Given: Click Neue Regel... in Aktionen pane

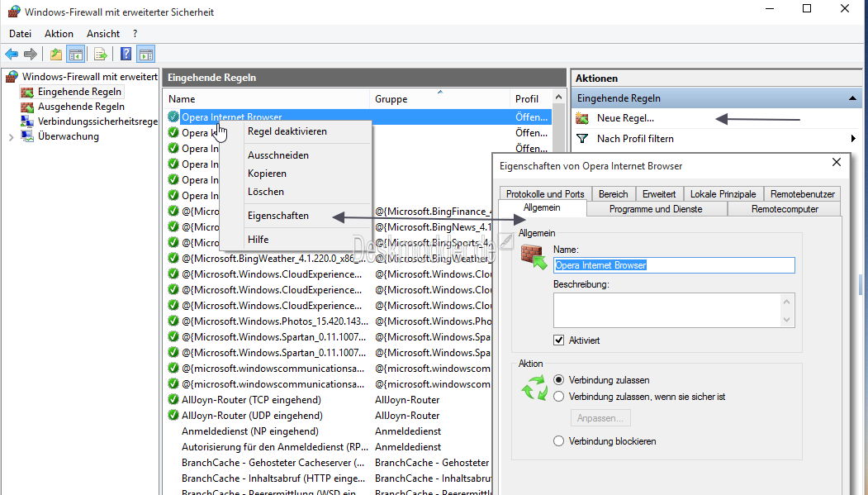Looking at the screenshot, I should pyautogui.click(x=625, y=118).
